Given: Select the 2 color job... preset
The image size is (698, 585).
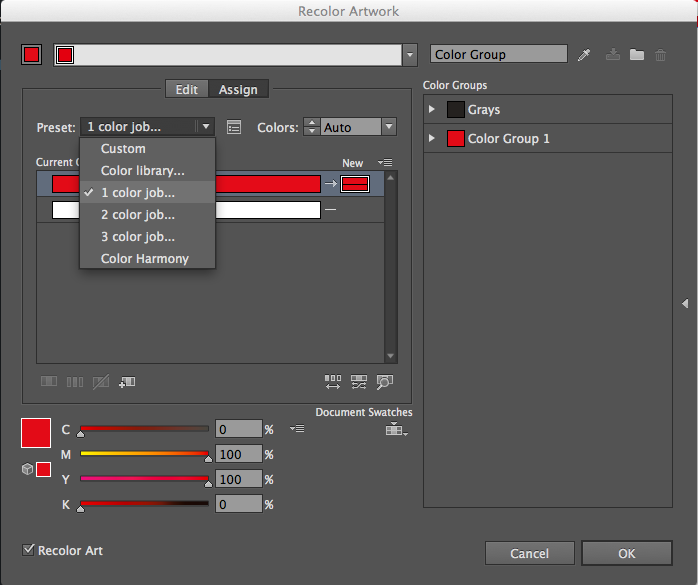Looking at the screenshot, I should point(147,215).
